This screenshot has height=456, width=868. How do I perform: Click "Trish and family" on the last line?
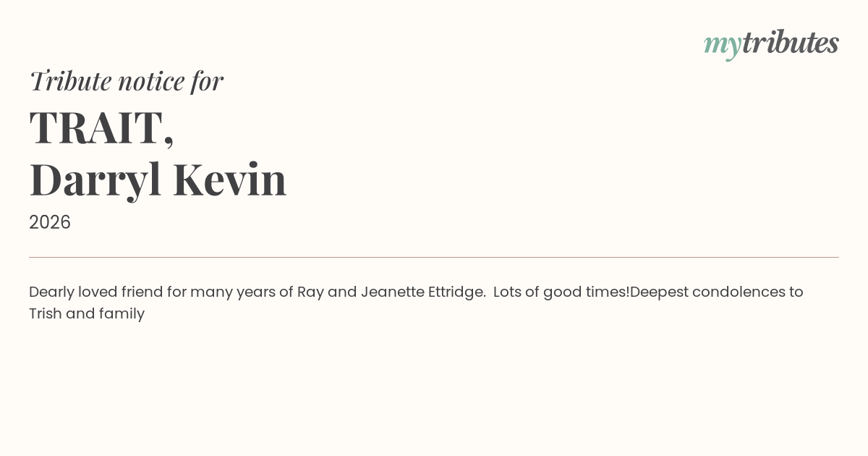(87, 313)
